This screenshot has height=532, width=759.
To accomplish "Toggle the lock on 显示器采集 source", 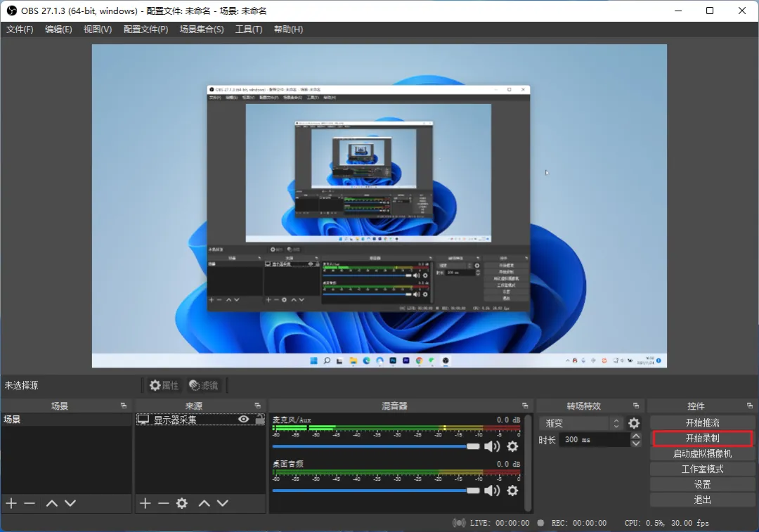I will point(260,420).
